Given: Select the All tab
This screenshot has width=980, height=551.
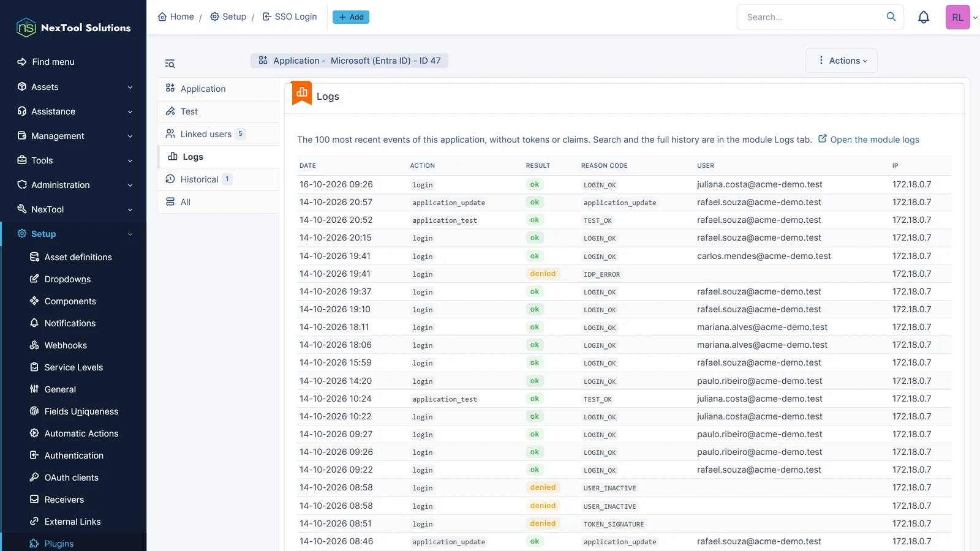Looking at the screenshot, I should click(x=218, y=202).
